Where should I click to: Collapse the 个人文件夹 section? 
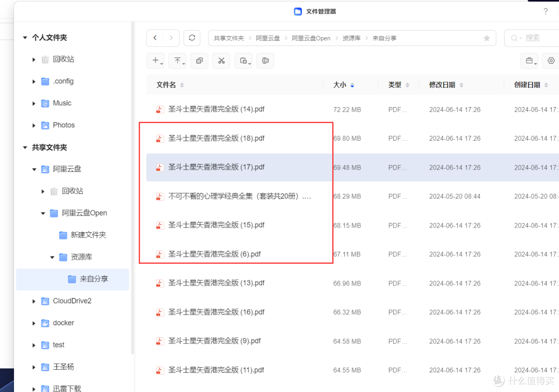tap(25, 37)
